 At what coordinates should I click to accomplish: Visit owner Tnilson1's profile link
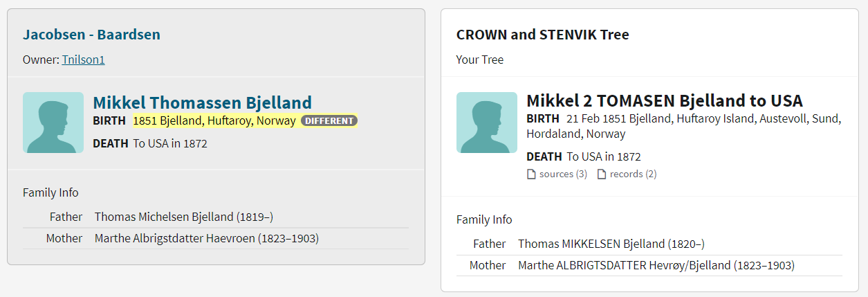[83, 60]
